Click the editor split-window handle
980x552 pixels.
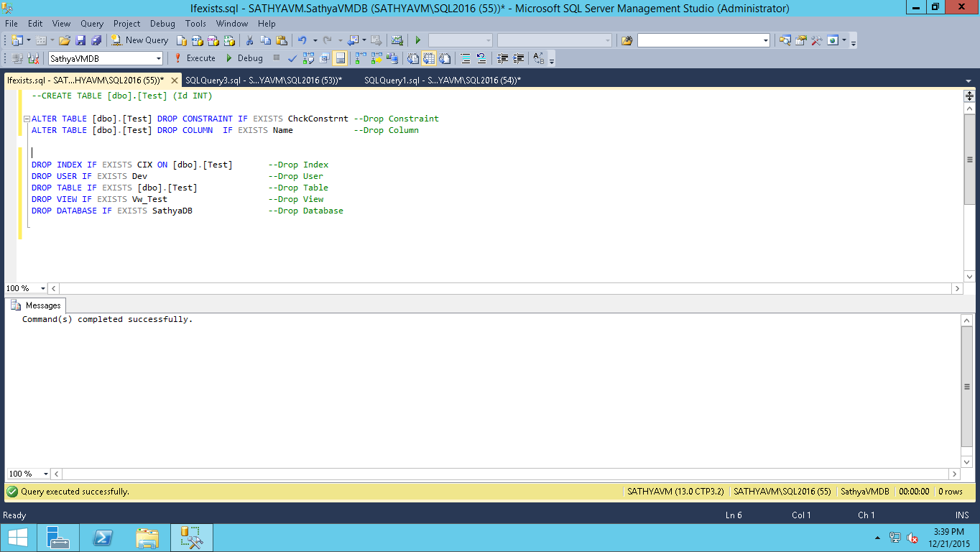pyautogui.click(x=969, y=95)
